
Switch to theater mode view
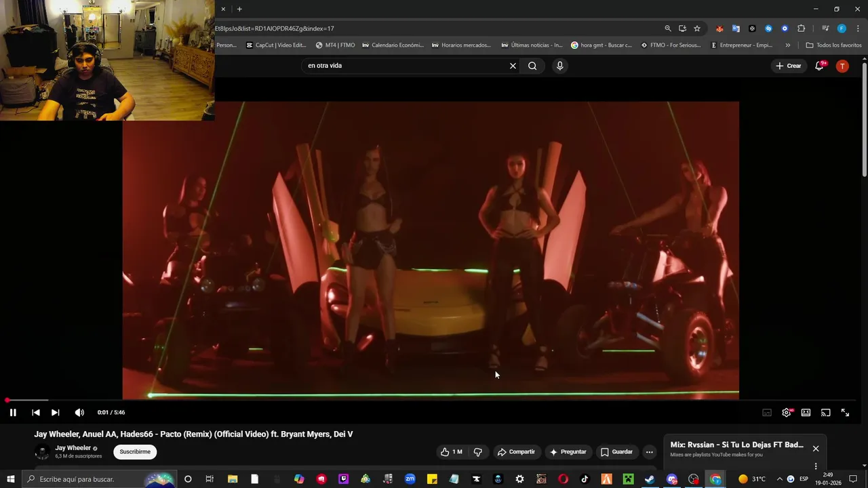coord(806,412)
